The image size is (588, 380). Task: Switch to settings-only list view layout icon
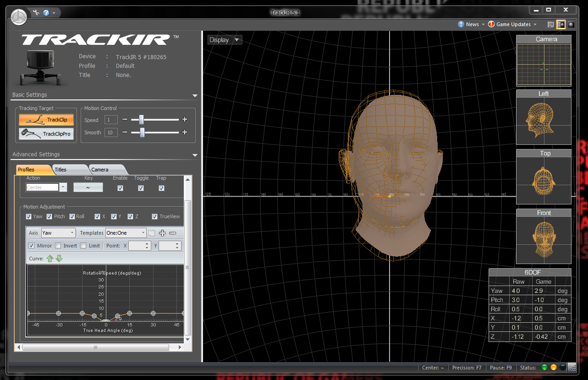tap(551, 25)
